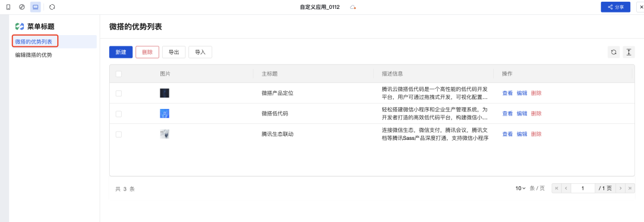The height and width of the screenshot is (222, 644).
Task: Open thumbnail image of 腾讯生态联动 row
Action: [165, 134]
